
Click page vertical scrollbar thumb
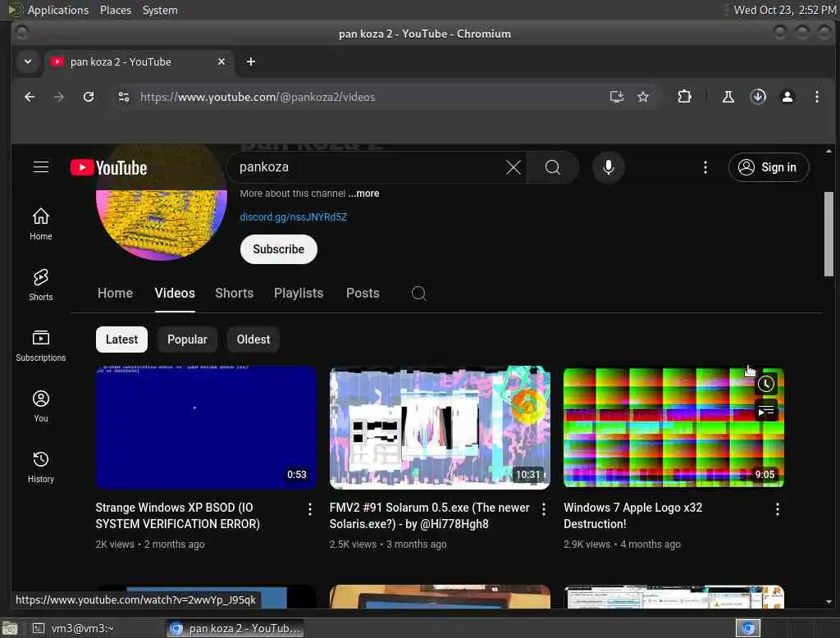click(829, 234)
